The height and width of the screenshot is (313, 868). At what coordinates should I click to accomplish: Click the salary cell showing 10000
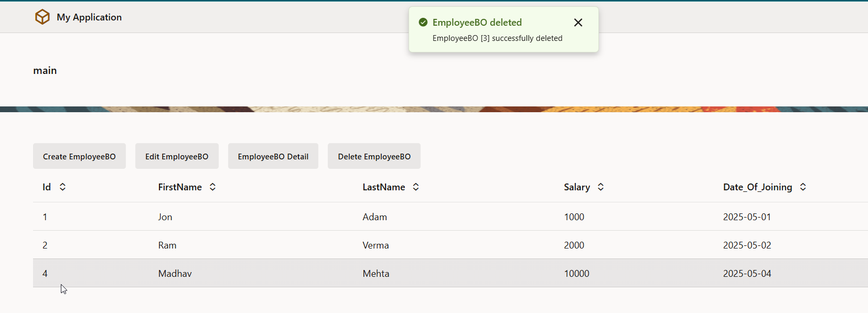(x=576, y=274)
